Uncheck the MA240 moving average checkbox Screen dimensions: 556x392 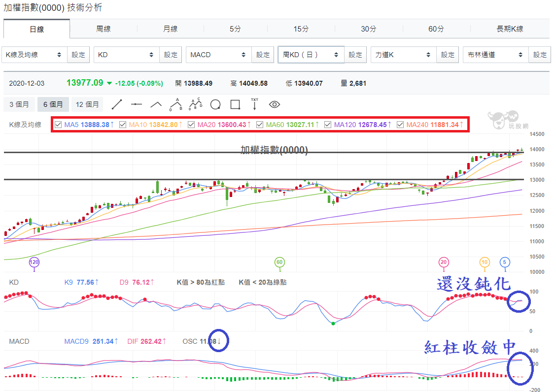(x=400, y=125)
